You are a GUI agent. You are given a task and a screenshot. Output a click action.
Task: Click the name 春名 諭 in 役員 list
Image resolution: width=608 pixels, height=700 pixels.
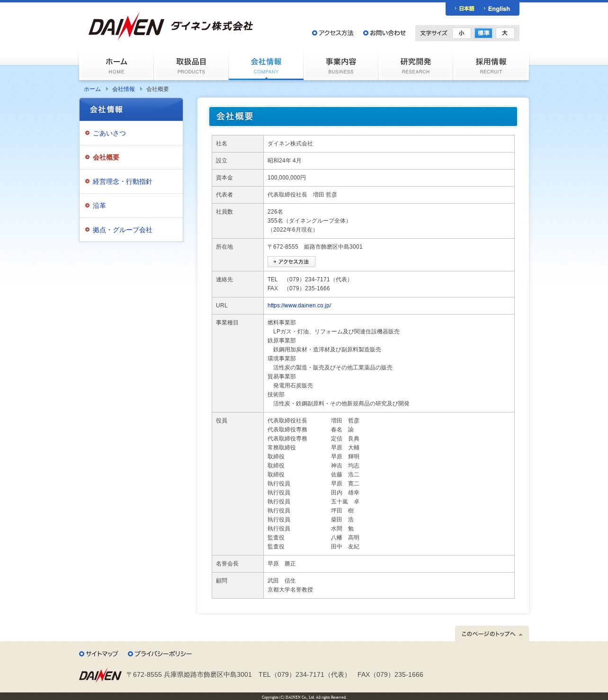click(x=342, y=430)
